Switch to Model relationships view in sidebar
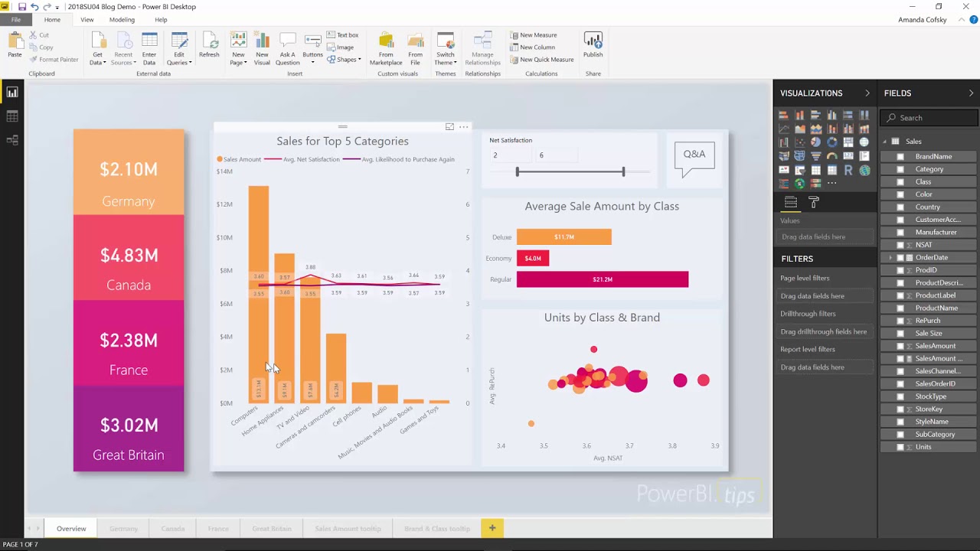 click(12, 140)
